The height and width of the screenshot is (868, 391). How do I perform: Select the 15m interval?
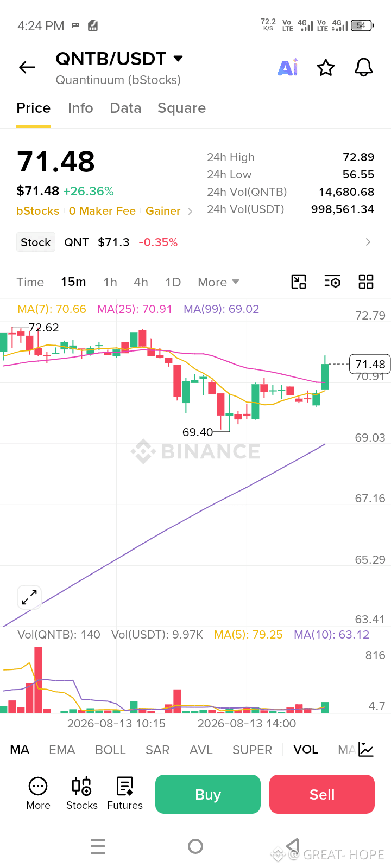(73, 282)
